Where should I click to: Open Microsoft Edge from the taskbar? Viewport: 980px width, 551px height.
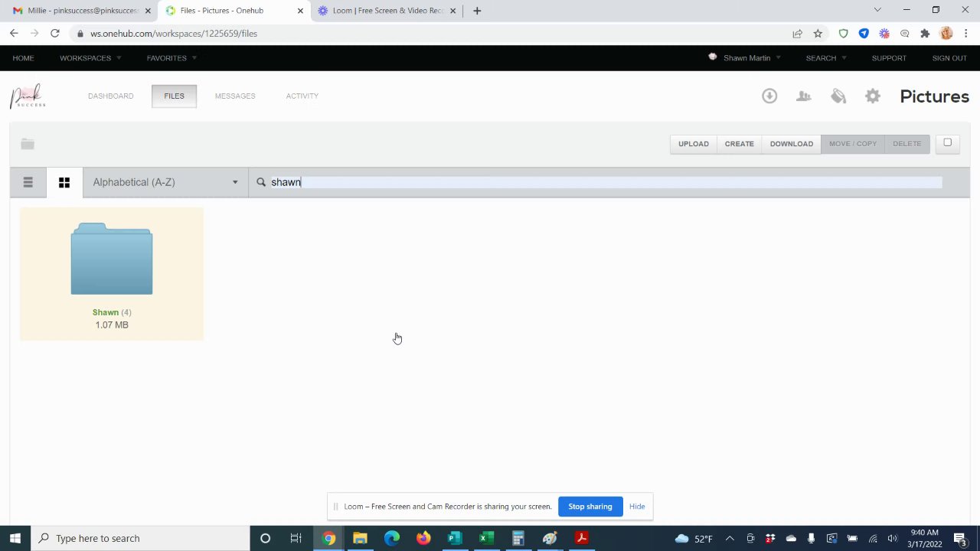tap(391, 538)
